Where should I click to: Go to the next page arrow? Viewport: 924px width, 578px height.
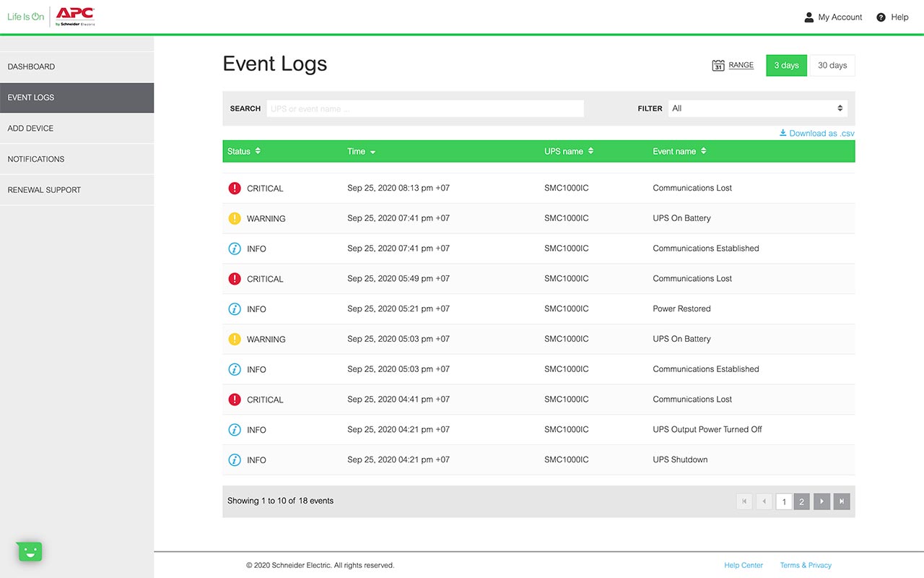pos(821,501)
